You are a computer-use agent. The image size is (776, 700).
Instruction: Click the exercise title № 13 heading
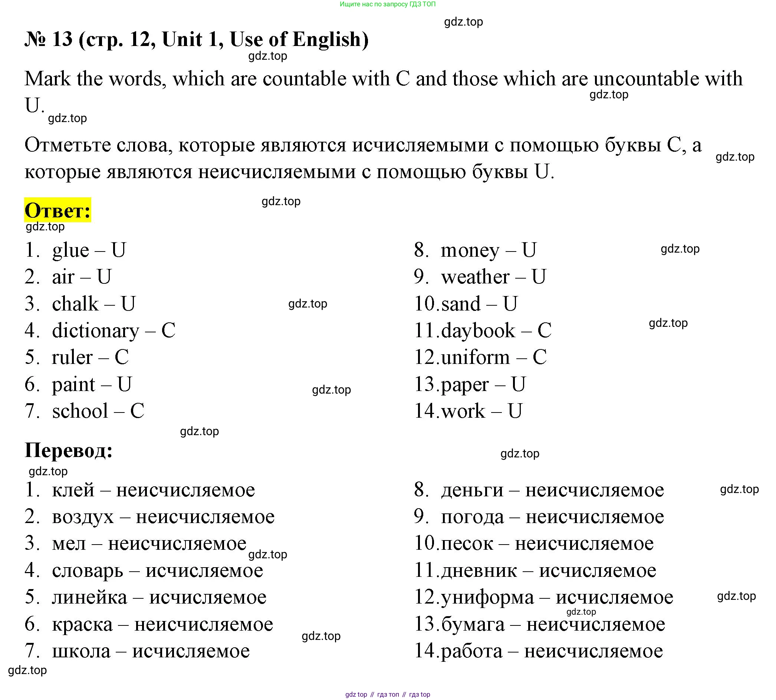point(196,39)
